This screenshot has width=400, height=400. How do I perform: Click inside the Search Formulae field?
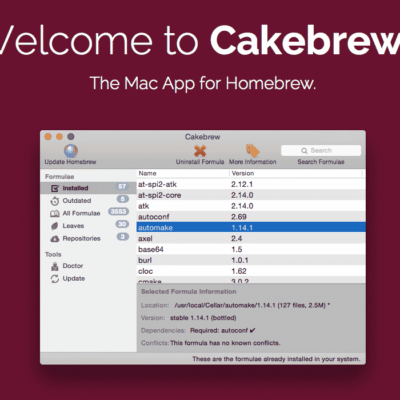[x=321, y=151]
